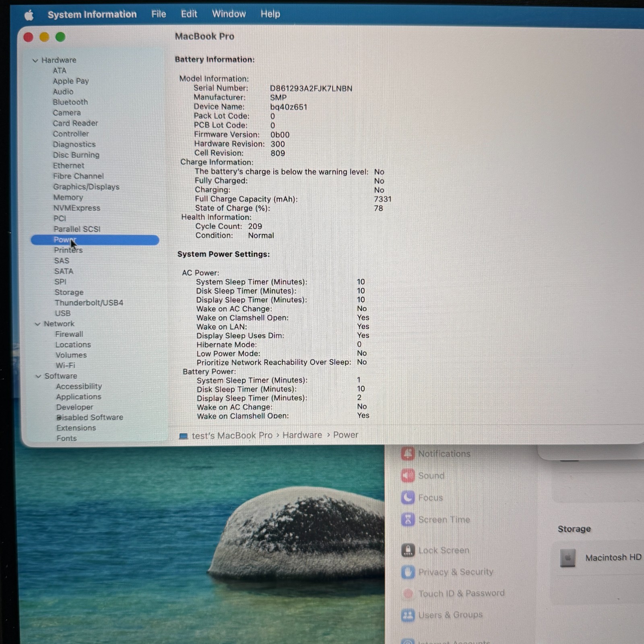Select USB in the sidebar
The width and height of the screenshot is (644, 644).
(x=63, y=313)
